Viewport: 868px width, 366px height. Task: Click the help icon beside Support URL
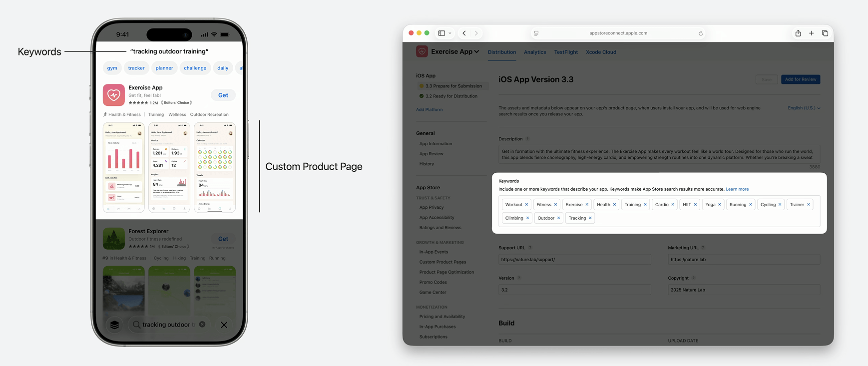530,248
